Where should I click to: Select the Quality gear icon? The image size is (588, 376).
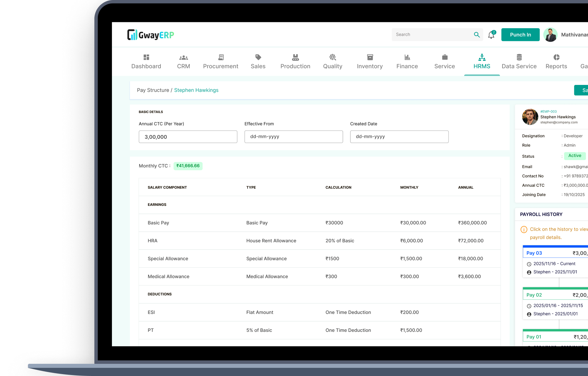pyautogui.click(x=333, y=57)
